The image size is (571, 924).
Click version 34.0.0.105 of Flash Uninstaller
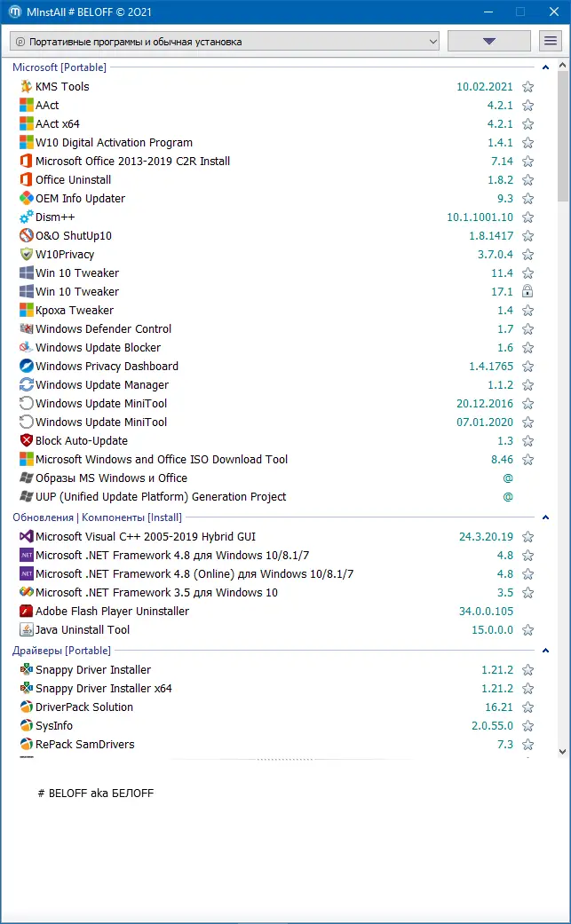[x=486, y=611]
